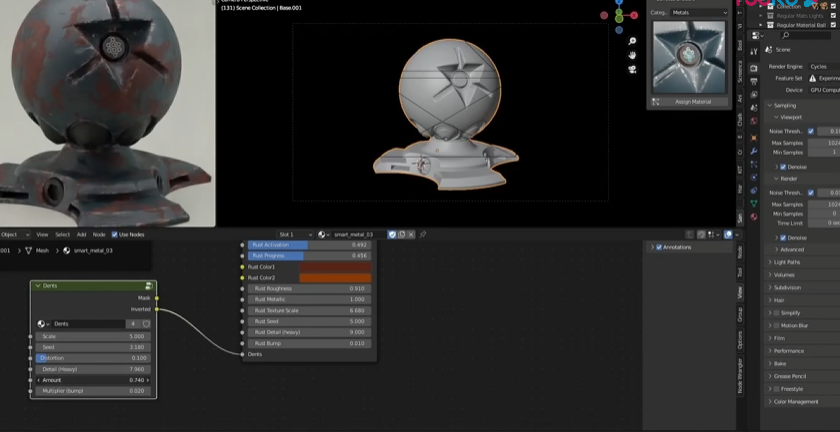Viewport: 840px width, 432px height.
Task: Enable the Motion Blur checkbox
Action: point(777,325)
